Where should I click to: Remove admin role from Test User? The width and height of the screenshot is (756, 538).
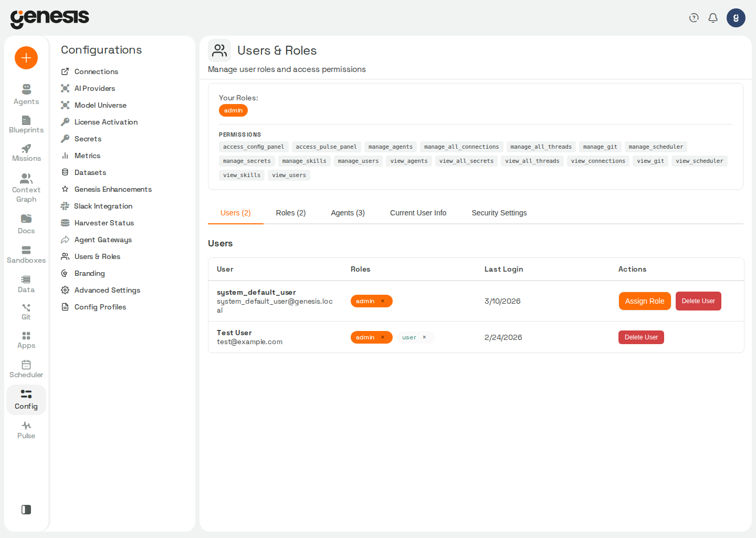(x=383, y=337)
